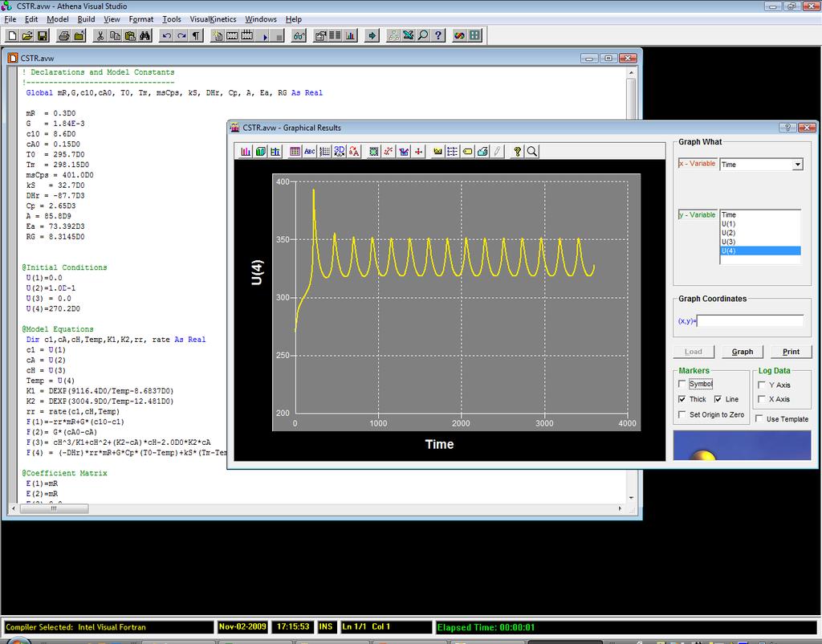
Task: Open the VisualKinetics menu
Action: tap(213, 19)
